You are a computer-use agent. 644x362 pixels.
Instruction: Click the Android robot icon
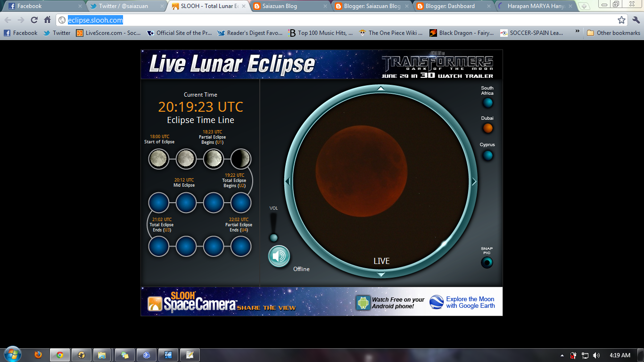tap(363, 303)
